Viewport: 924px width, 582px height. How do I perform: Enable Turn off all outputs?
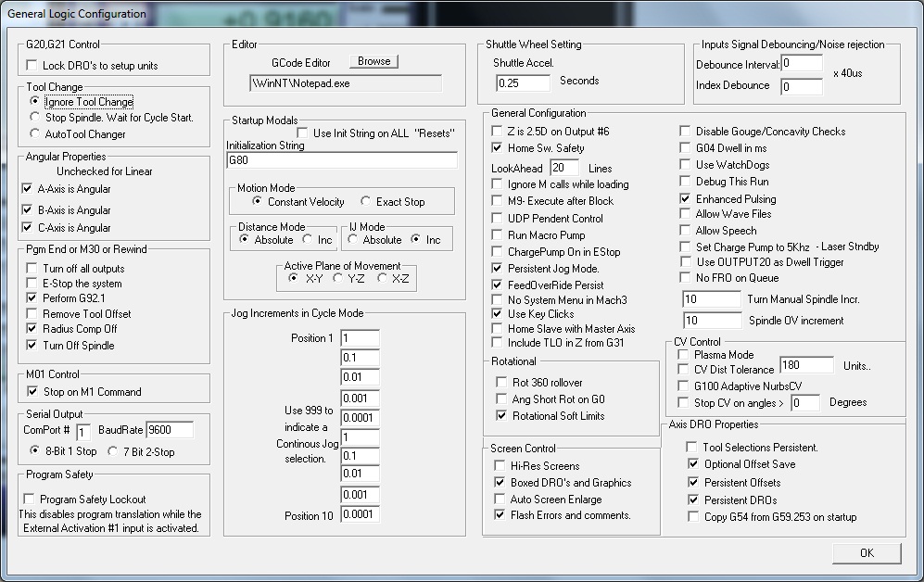tap(32, 268)
